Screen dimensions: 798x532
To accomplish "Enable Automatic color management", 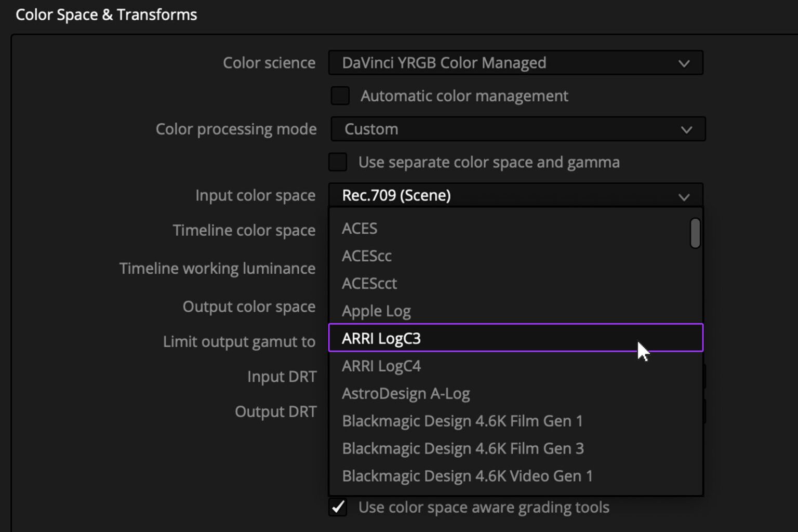I will point(340,96).
